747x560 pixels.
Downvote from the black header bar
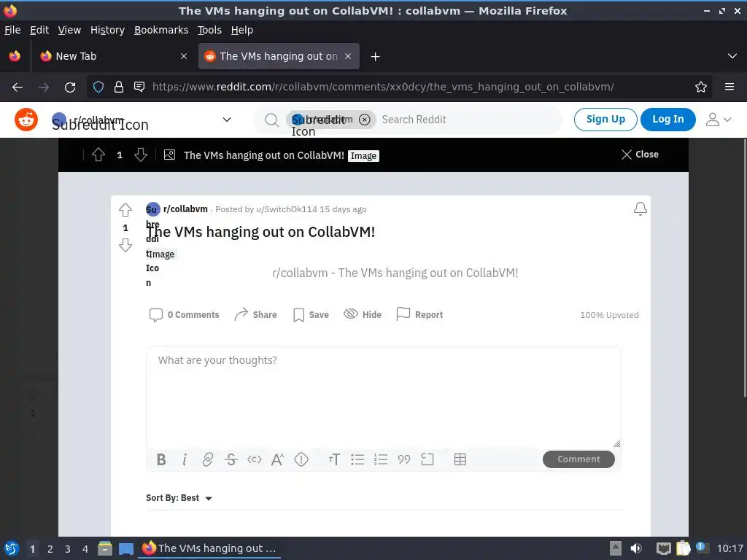pyautogui.click(x=141, y=155)
